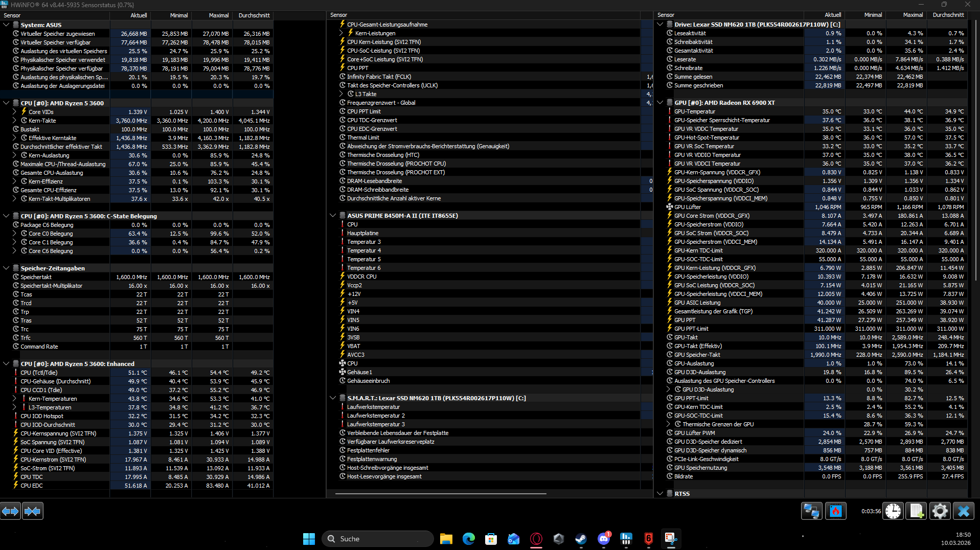Select the CPU (Tctl/Tdie) temperature row
The width and height of the screenshot is (980, 550).
[136, 373]
